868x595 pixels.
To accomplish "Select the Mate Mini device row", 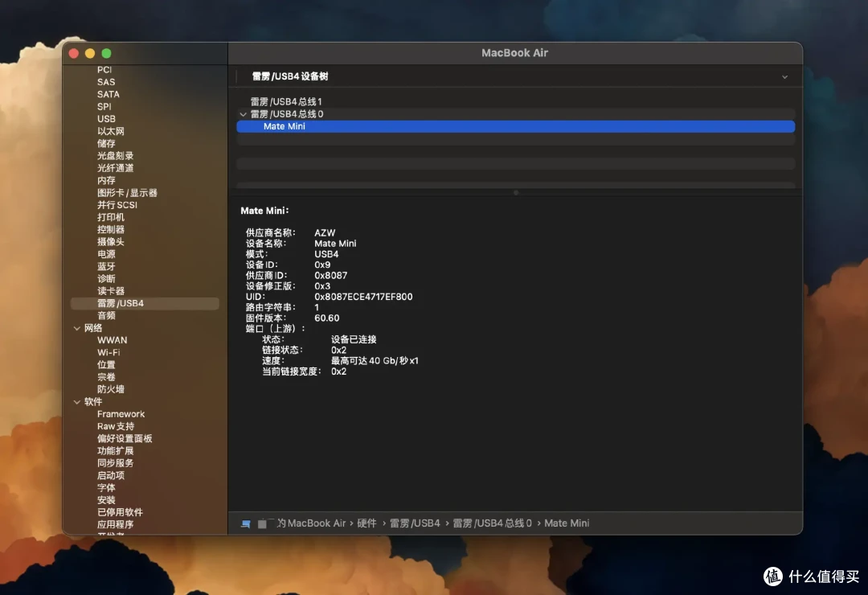I will (515, 126).
